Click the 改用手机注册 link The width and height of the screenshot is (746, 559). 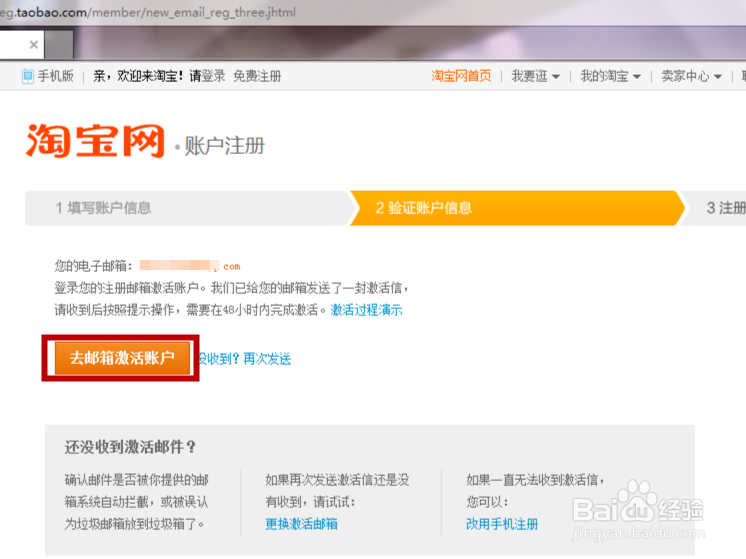(502, 524)
